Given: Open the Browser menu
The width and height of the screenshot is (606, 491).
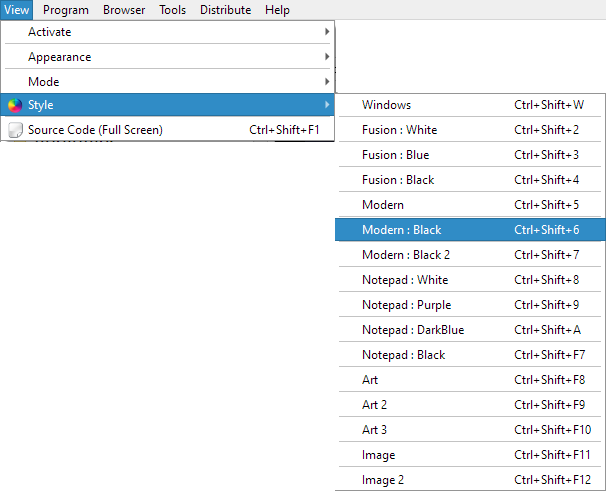Looking at the screenshot, I should [124, 10].
